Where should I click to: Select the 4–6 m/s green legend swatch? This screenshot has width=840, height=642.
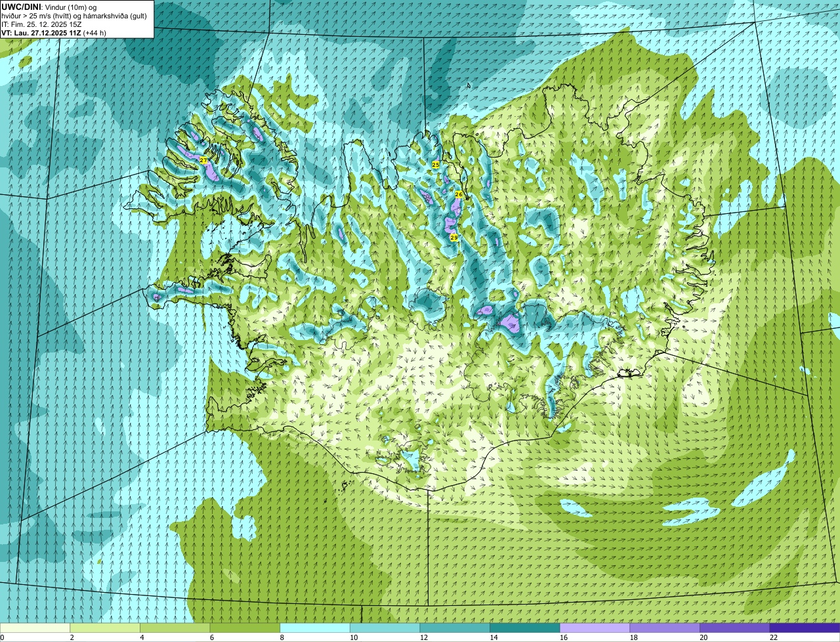pos(175,628)
